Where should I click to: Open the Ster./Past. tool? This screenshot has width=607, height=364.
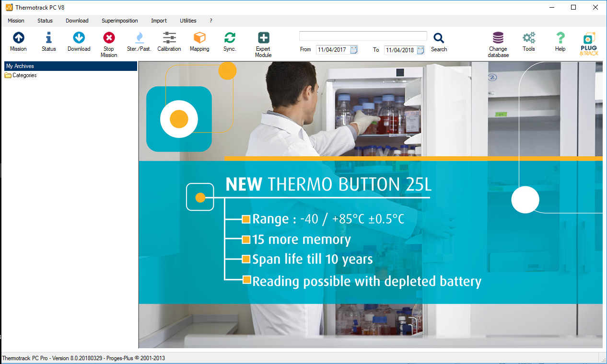pyautogui.click(x=139, y=38)
